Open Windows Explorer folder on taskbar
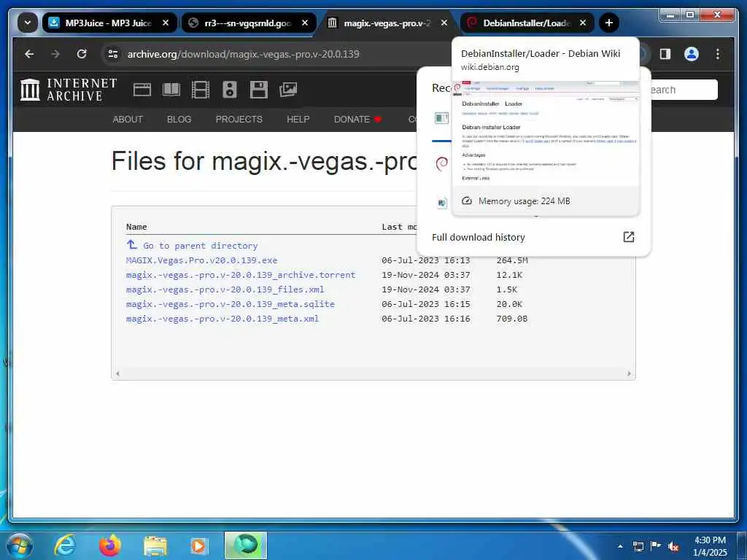747x560 pixels. tap(155, 545)
